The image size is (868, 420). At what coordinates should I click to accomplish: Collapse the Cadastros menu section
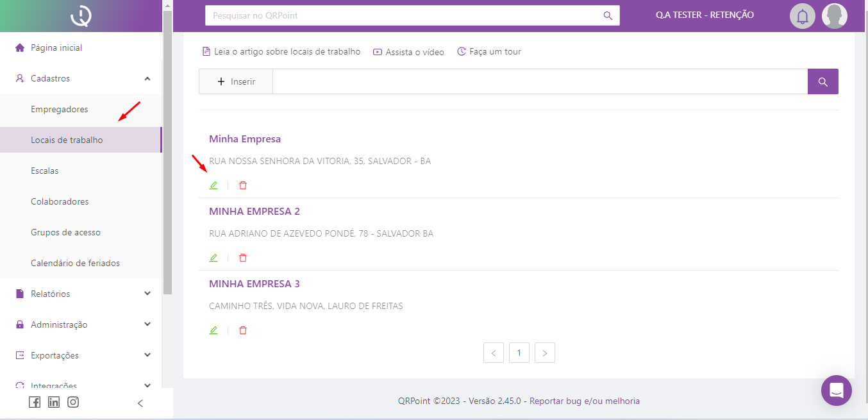147,78
